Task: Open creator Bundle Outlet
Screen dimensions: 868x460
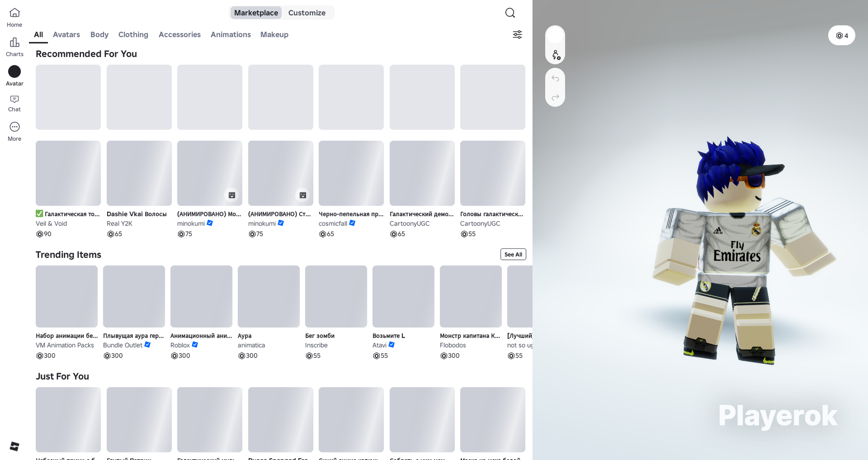Action: (x=123, y=345)
